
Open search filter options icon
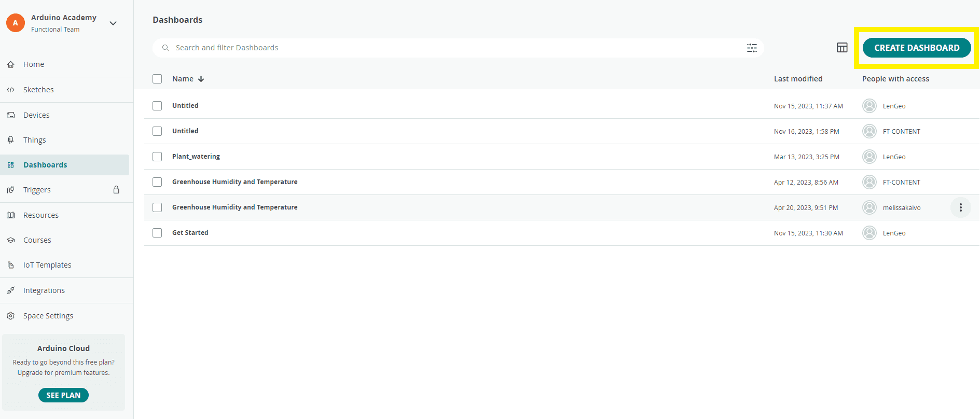[x=752, y=48]
